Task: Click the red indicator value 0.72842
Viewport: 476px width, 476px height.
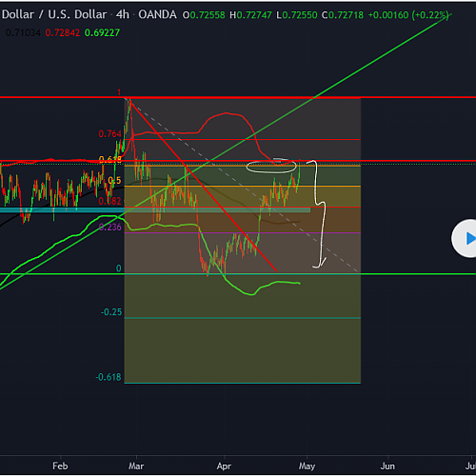Action: (63, 32)
